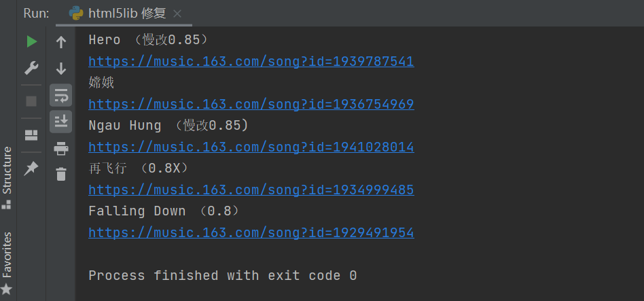644x301 pixels.
Task: Toggle scroll to end of output
Action: click(60, 122)
